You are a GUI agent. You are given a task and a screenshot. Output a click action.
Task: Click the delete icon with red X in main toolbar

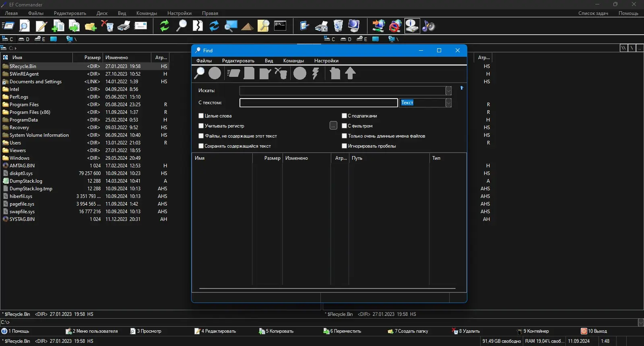[107, 26]
